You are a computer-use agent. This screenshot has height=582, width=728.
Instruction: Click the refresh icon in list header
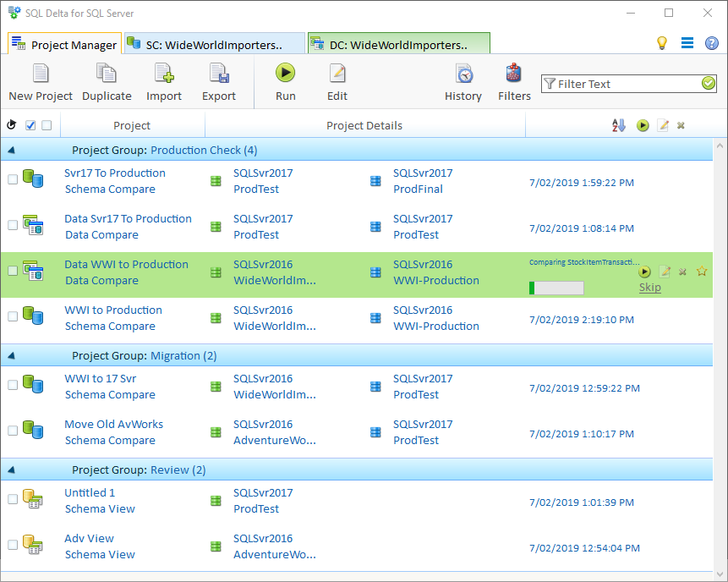(x=12, y=124)
